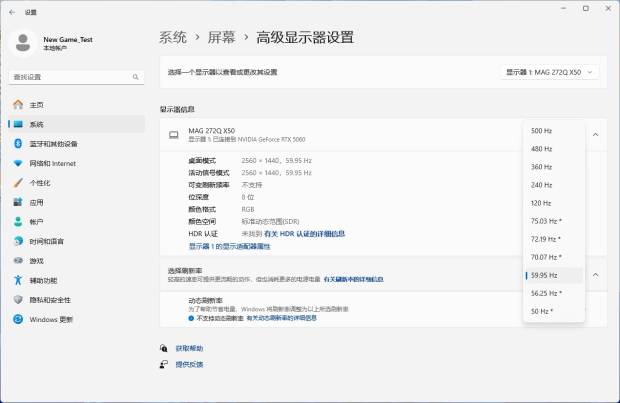Maximize the Settings window
This screenshot has height=403, width=620.
(x=586, y=8)
